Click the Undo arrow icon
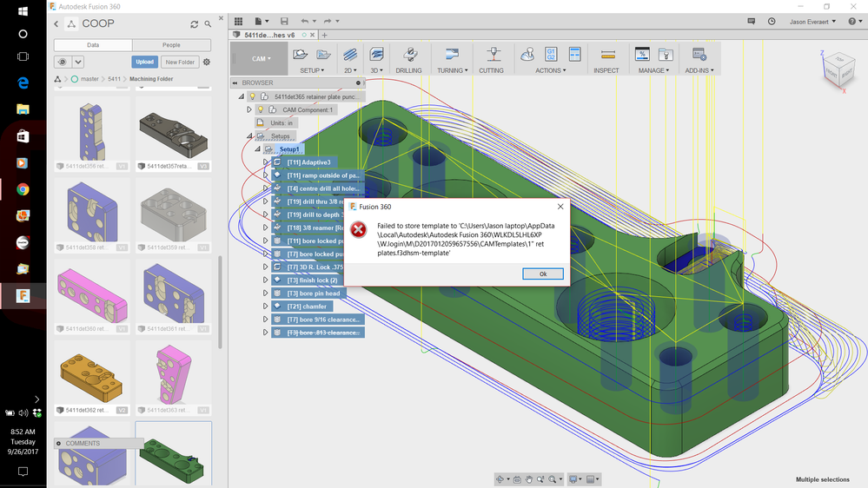868x488 pixels. (x=304, y=21)
